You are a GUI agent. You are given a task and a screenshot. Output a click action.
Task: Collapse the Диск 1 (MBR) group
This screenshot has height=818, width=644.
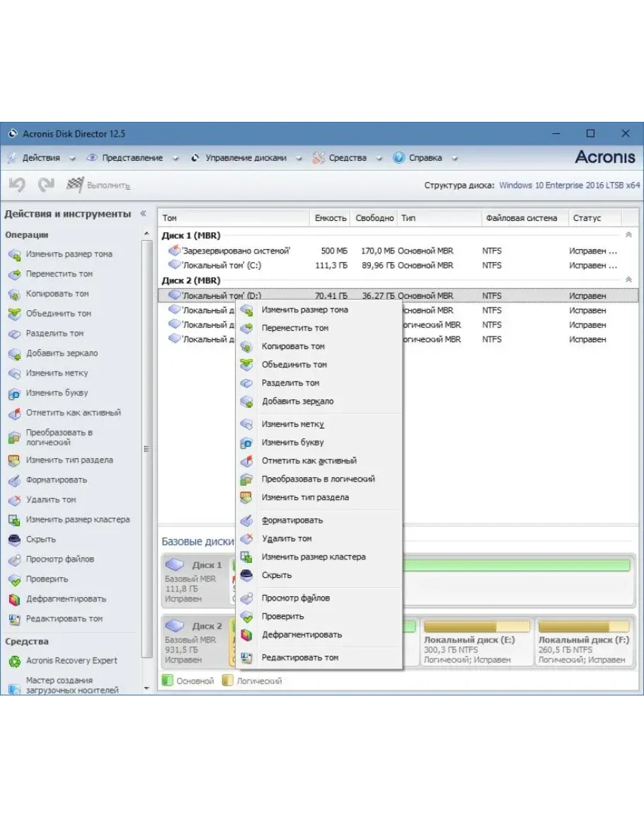628,235
